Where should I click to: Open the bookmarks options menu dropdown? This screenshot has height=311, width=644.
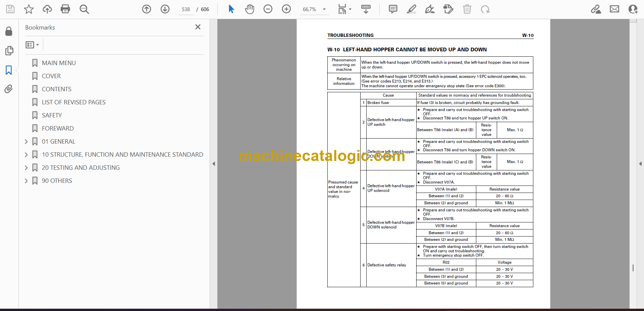(x=32, y=45)
